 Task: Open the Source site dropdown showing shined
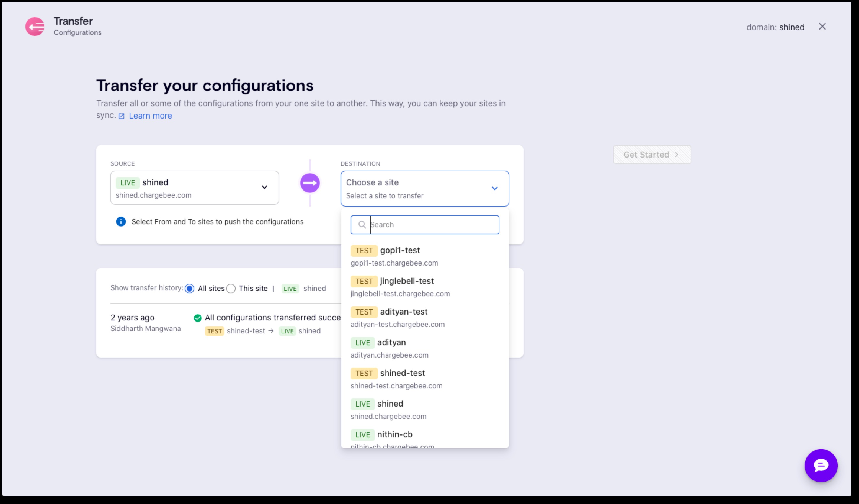coord(194,188)
